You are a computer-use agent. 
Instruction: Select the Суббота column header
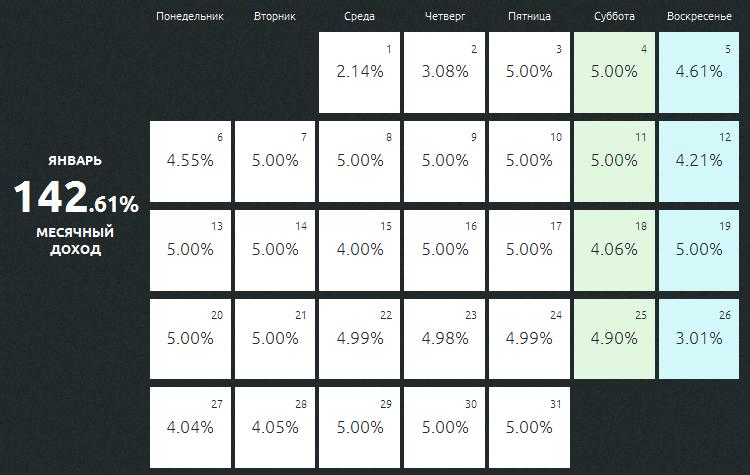coord(614,16)
